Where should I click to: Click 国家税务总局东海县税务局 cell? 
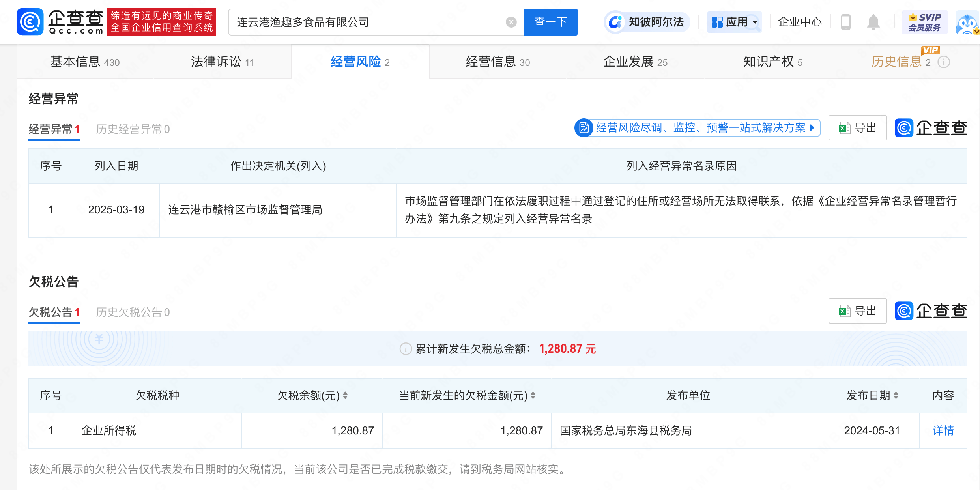688,430
